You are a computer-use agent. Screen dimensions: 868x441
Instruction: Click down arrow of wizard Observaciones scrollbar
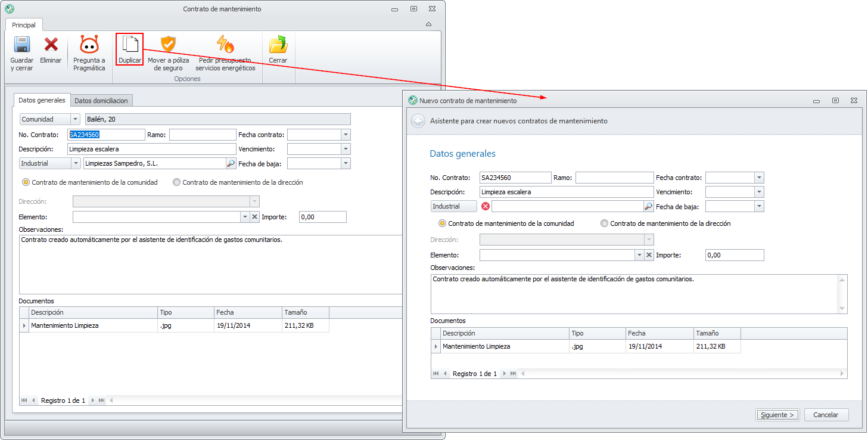pos(842,309)
